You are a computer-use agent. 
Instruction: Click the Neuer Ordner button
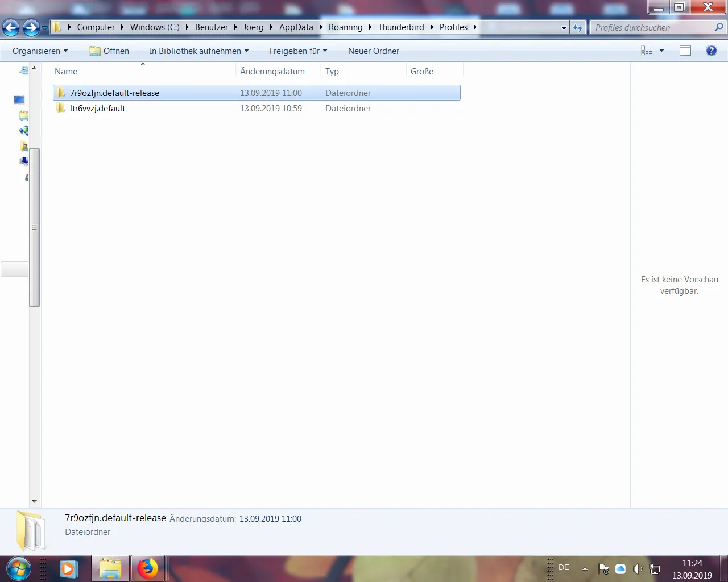click(x=374, y=51)
